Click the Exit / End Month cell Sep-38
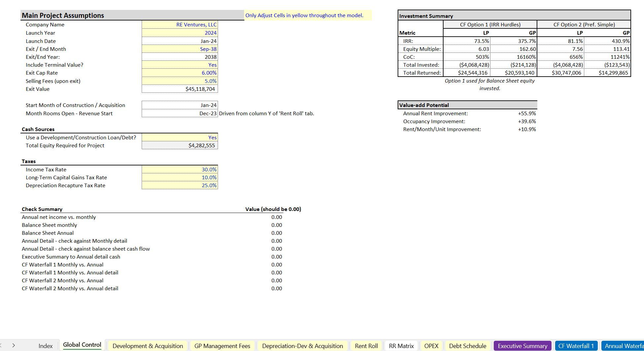644x351 pixels. point(180,49)
